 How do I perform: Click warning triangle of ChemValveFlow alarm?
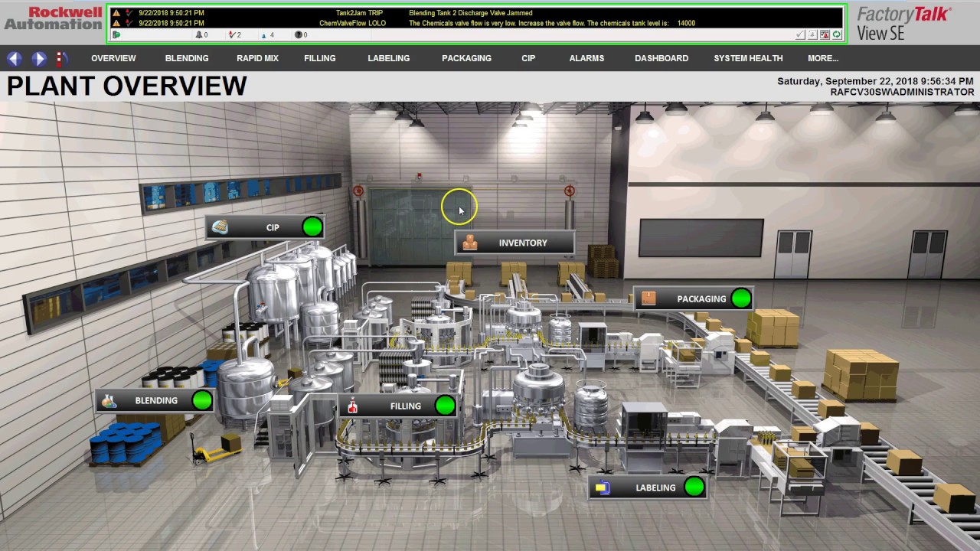click(116, 23)
